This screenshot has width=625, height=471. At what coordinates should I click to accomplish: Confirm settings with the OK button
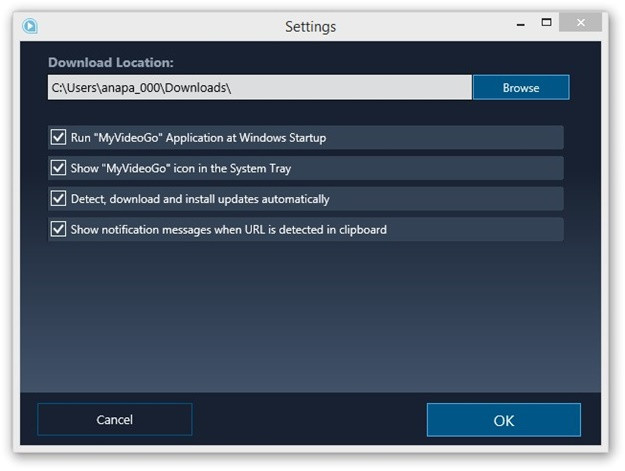coord(504,420)
